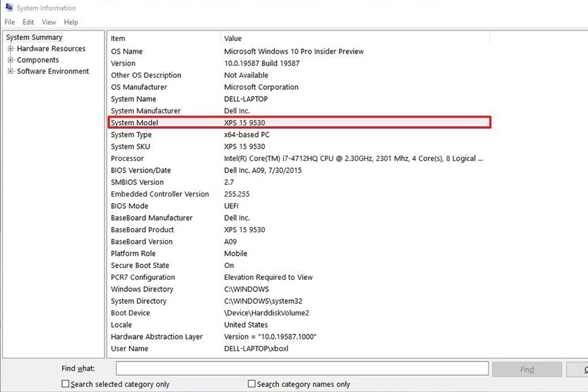Image resolution: width=588 pixels, height=392 pixels.
Task: Open the Help menu
Action: point(71,22)
